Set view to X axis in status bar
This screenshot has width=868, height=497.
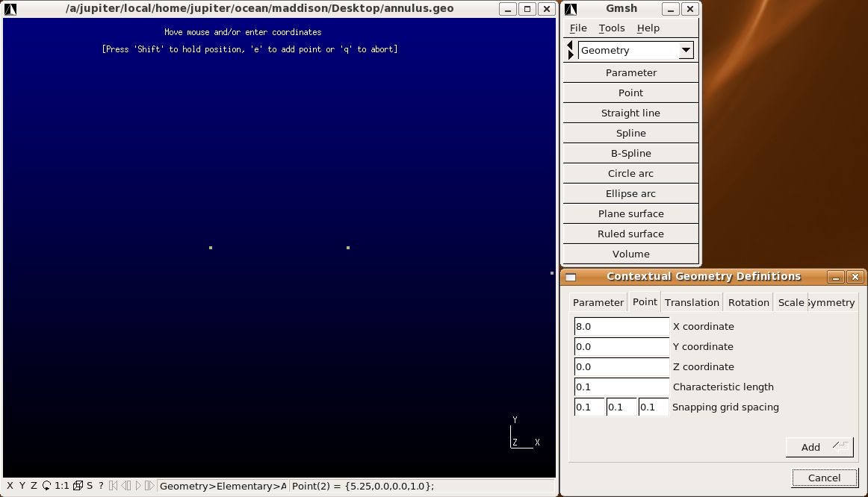(x=10, y=486)
